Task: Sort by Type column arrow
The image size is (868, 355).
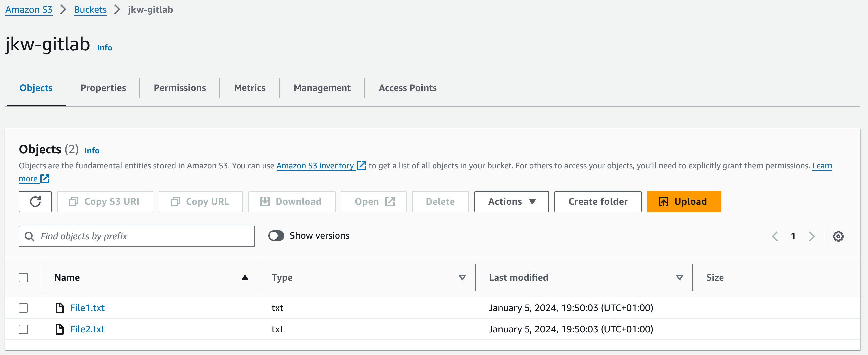Action: (x=462, y=278)
